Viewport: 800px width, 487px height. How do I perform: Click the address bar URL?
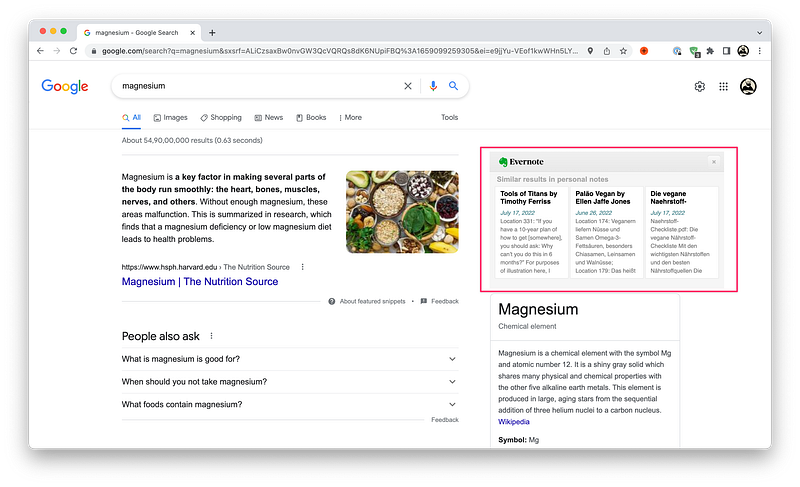[x=340, y=51]
